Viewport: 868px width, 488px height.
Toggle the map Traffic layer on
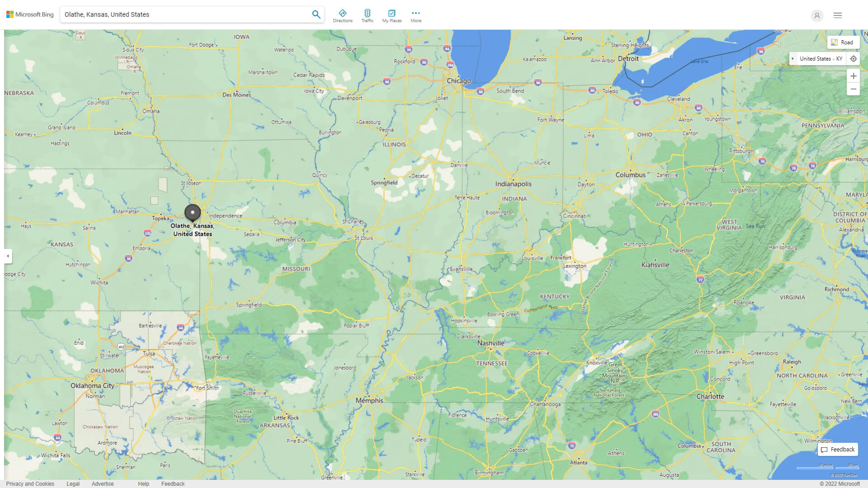click(368, 15)
